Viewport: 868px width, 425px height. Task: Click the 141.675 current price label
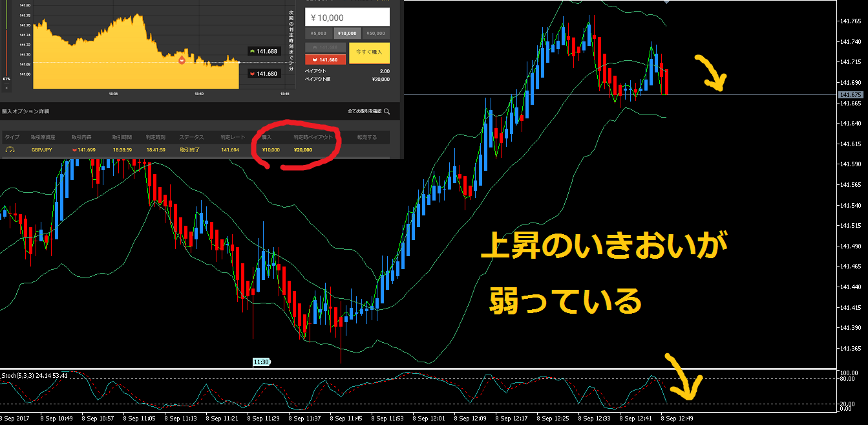850,95
